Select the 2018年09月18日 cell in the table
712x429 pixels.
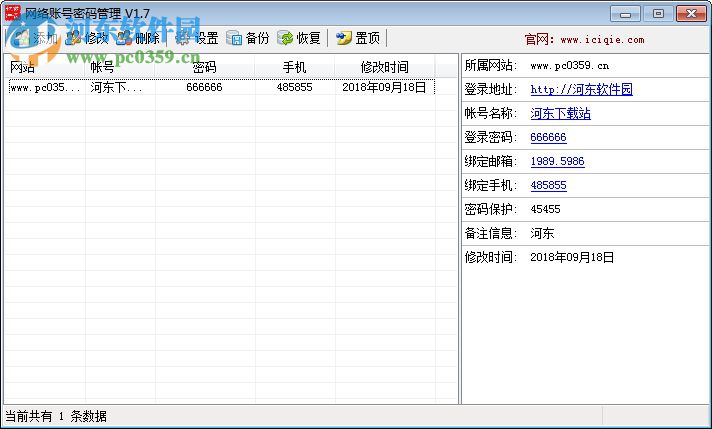click(384, 87)
